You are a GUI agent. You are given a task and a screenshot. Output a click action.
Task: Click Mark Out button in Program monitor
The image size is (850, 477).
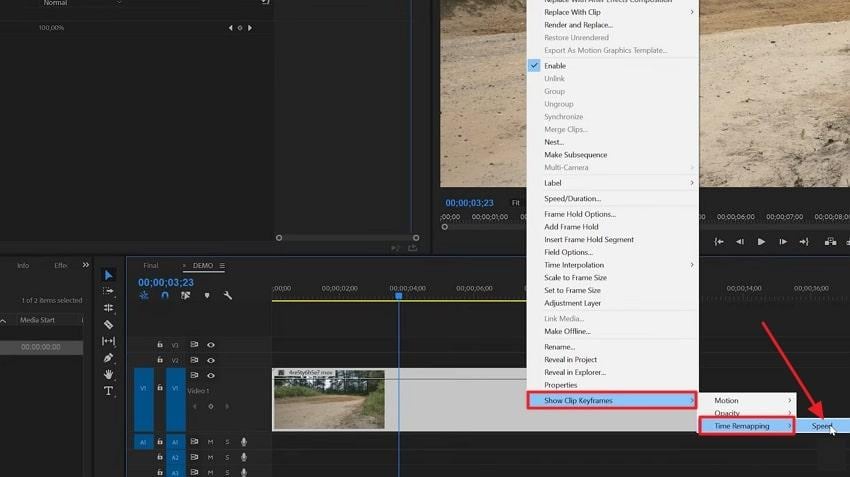tap(804, 242)
